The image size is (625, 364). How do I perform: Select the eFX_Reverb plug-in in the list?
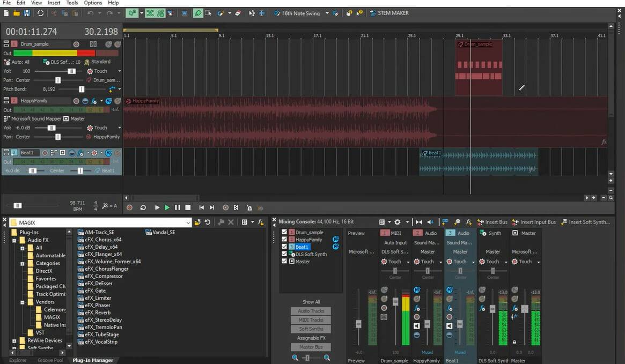pos(97,313)
